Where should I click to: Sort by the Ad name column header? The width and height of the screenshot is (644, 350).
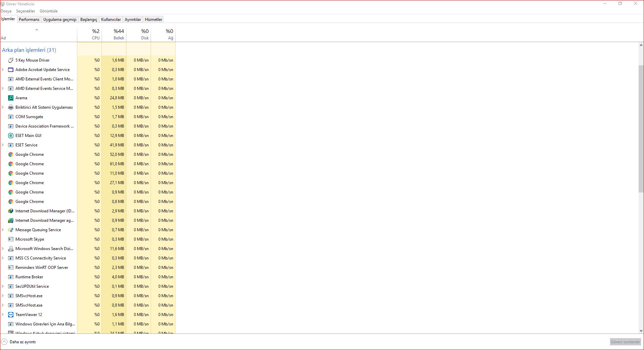pyautogui.click(x=38, y=34)
